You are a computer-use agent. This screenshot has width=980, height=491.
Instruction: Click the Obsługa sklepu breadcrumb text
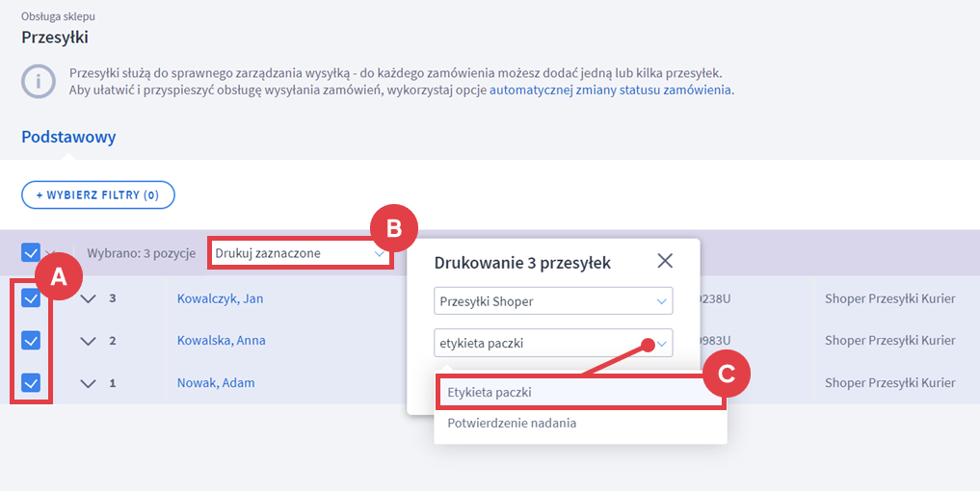click(58, 16)
